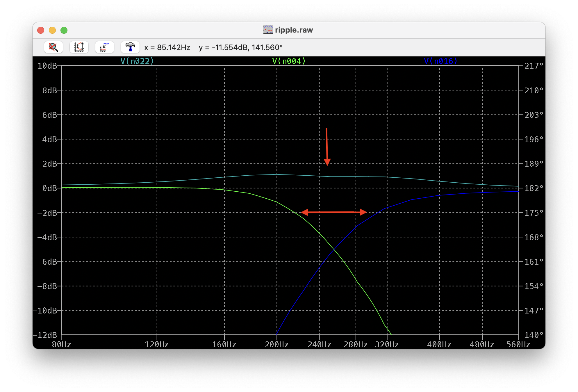The image size is (578, 392).
Task: Open the pick visible traces icon
Action: coord(105,47)
